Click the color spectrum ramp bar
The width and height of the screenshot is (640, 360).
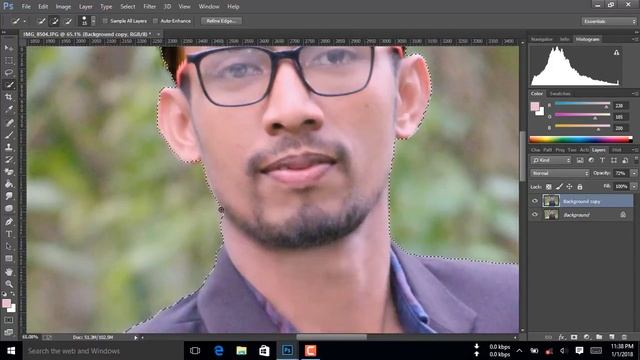pos(580,139)
